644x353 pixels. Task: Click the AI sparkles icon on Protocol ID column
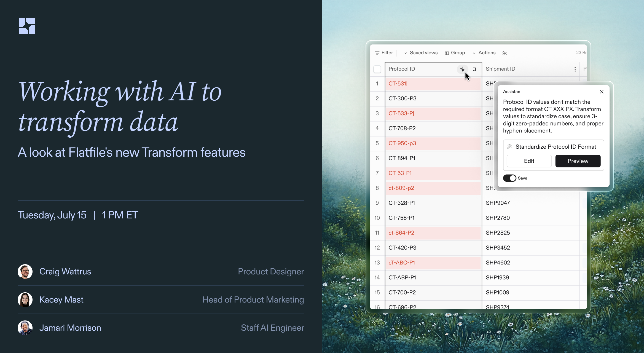462,69
